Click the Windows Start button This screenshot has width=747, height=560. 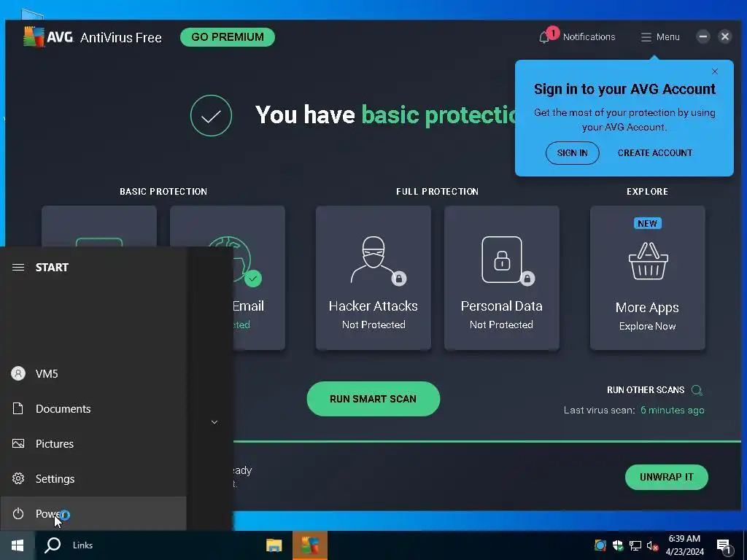18,545
